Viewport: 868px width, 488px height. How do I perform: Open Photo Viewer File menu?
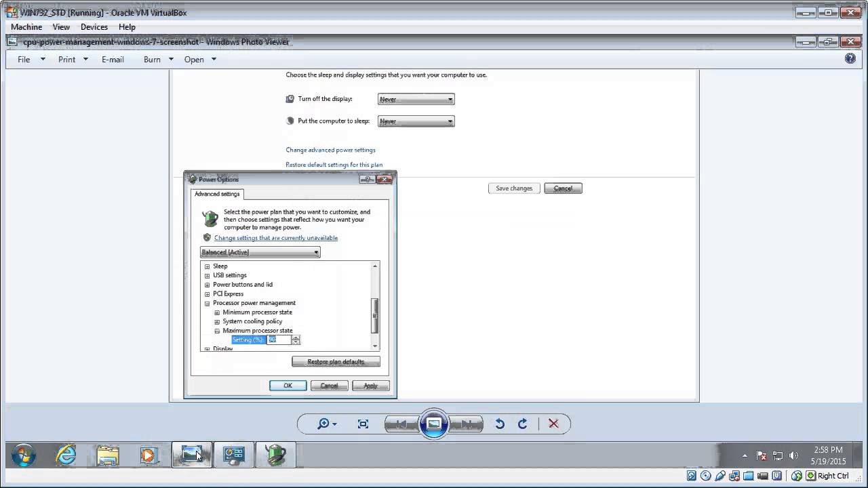31,59
